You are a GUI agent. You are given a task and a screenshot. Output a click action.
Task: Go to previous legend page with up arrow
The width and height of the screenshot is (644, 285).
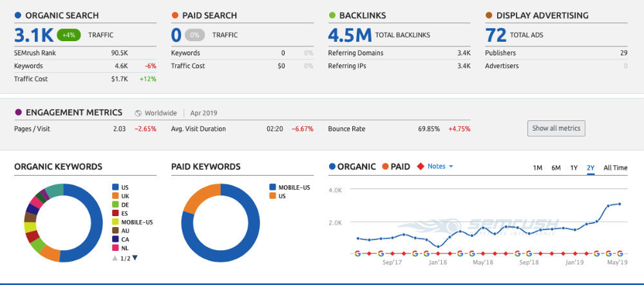115,258
